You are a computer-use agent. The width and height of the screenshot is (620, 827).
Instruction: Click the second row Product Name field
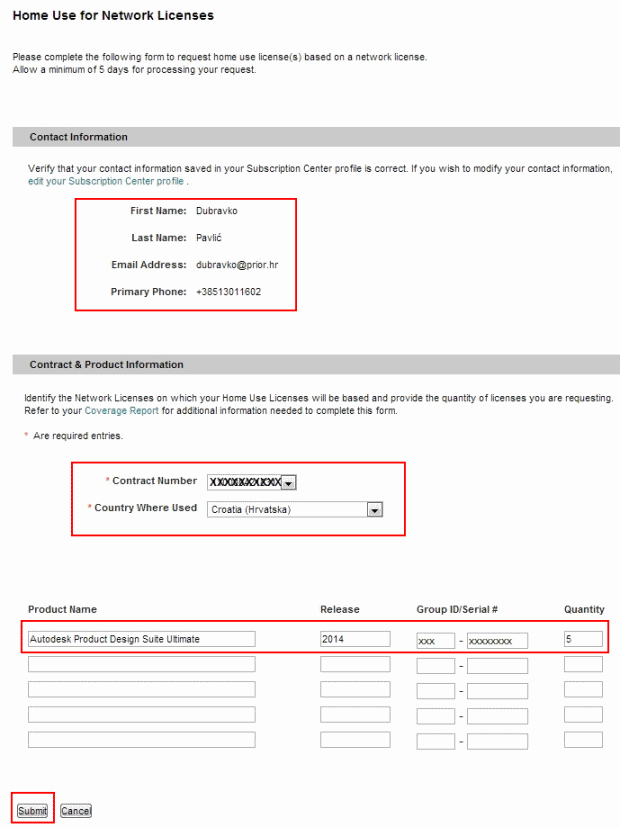coord(141,664)
